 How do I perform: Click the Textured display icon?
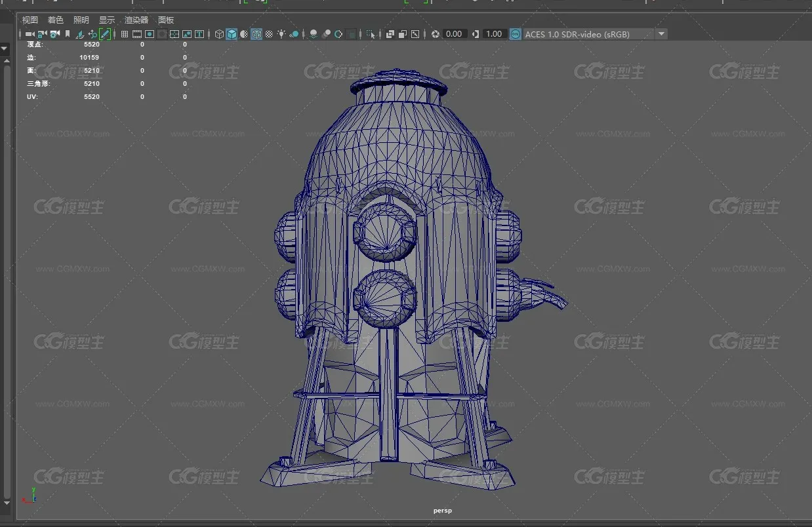coord(269,34)
